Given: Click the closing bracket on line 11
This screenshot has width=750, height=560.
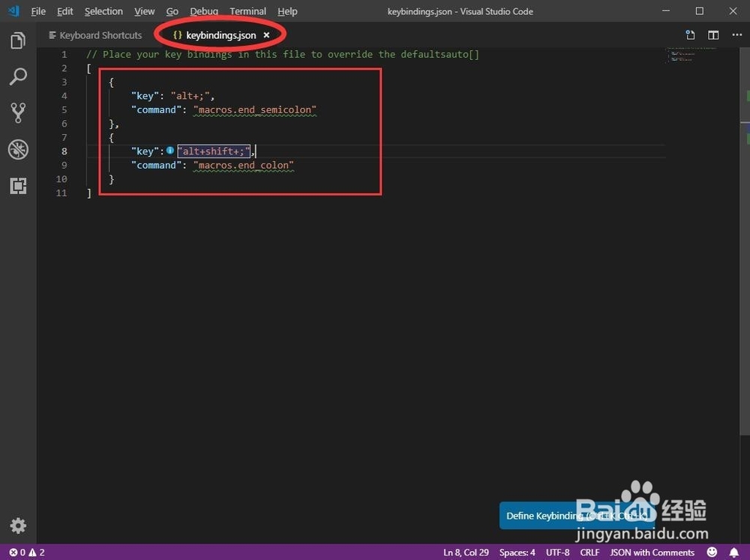Looking at the screenshot, I should coord(89,193).
